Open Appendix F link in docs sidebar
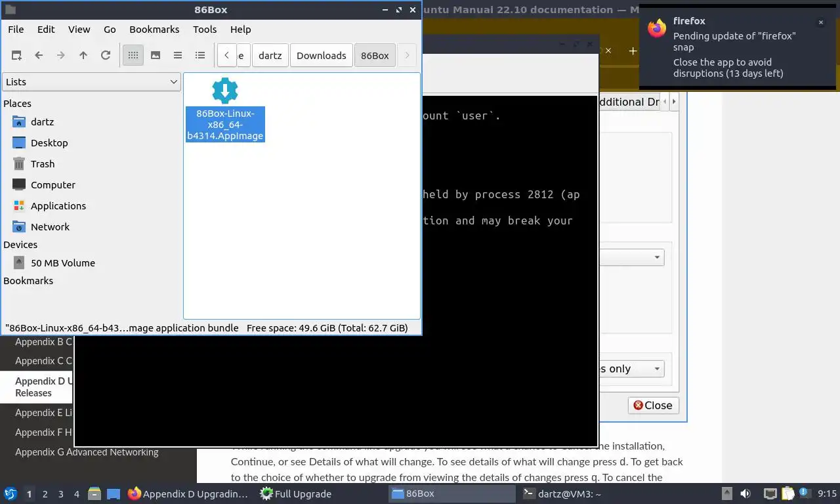The image size is (840, 504). 43,432
